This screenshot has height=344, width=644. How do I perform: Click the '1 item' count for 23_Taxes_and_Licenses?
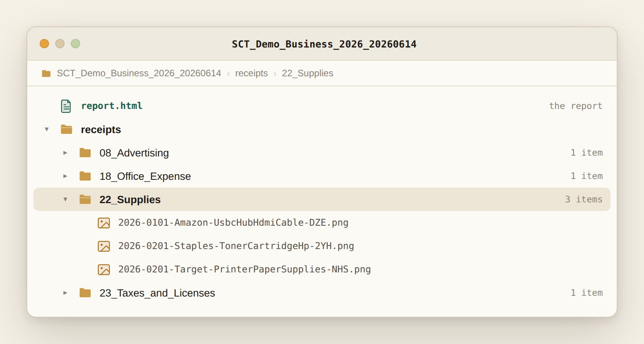(x=586, y=293)
